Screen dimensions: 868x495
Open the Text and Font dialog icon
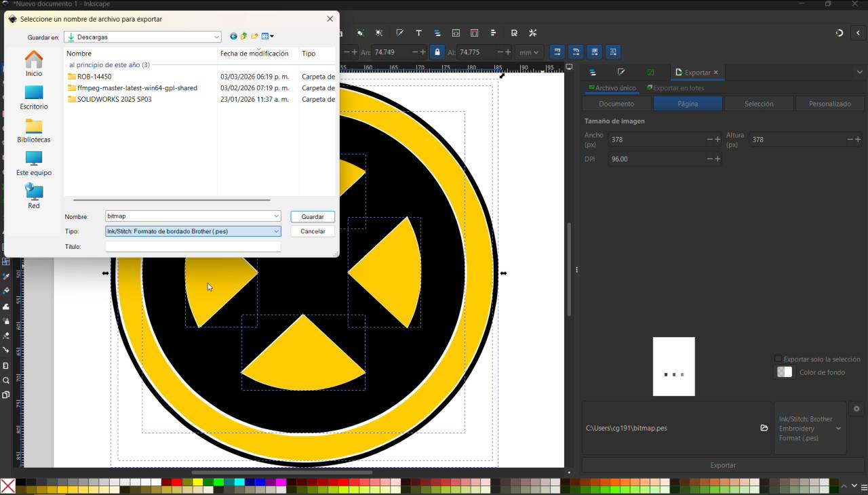418,33
